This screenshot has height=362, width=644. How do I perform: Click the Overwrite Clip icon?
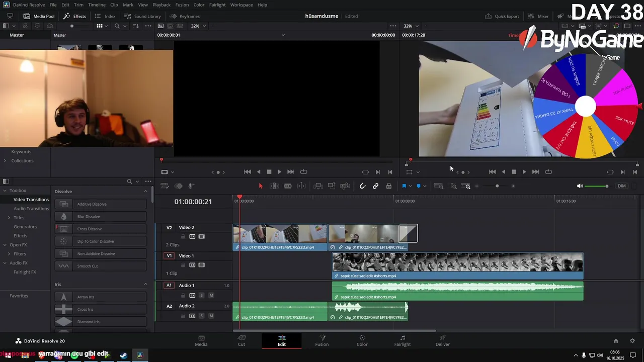[x=332, y=186]
